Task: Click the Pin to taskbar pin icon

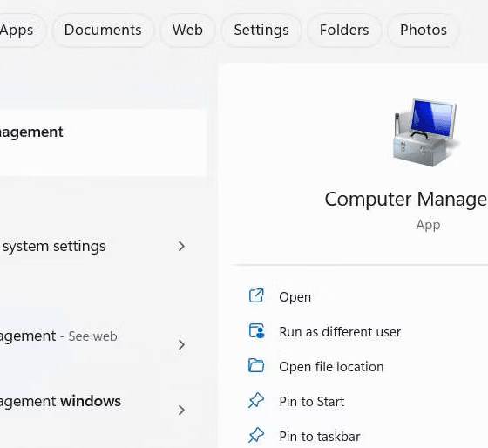Action: coord(256,435)
